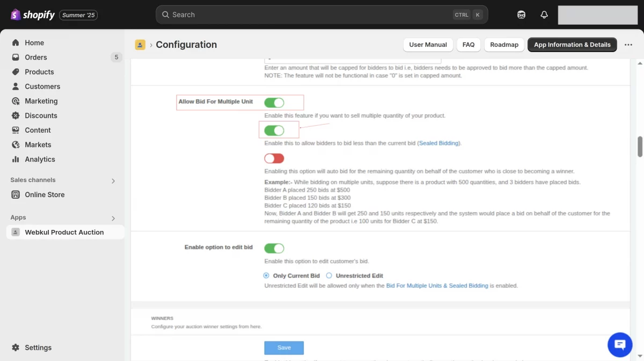Click the Save button

[x=284, y=348]
